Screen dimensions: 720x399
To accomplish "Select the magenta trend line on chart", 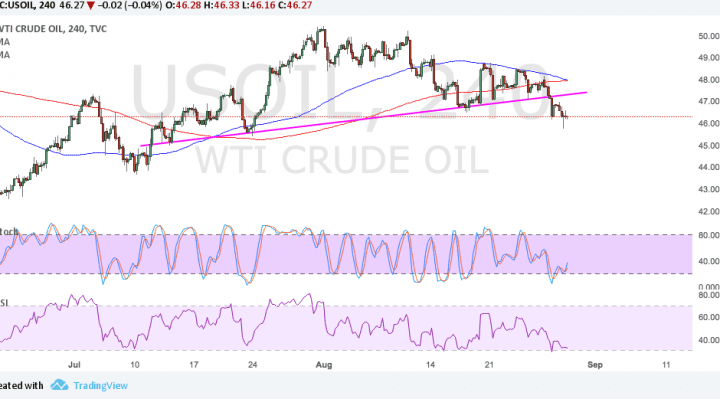I will coord(363,119).
